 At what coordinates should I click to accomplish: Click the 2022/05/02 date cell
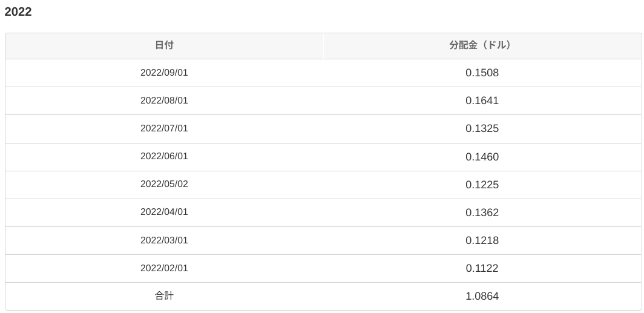click(164, 184)
